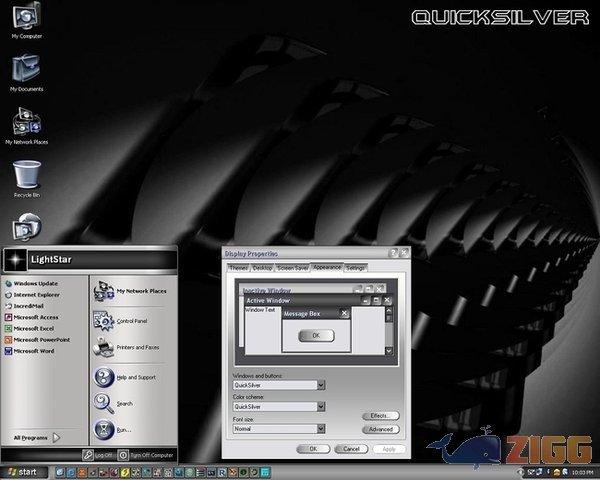
Task: Click the yellow lightning quick launch icon
Action: tap(125, 472)
